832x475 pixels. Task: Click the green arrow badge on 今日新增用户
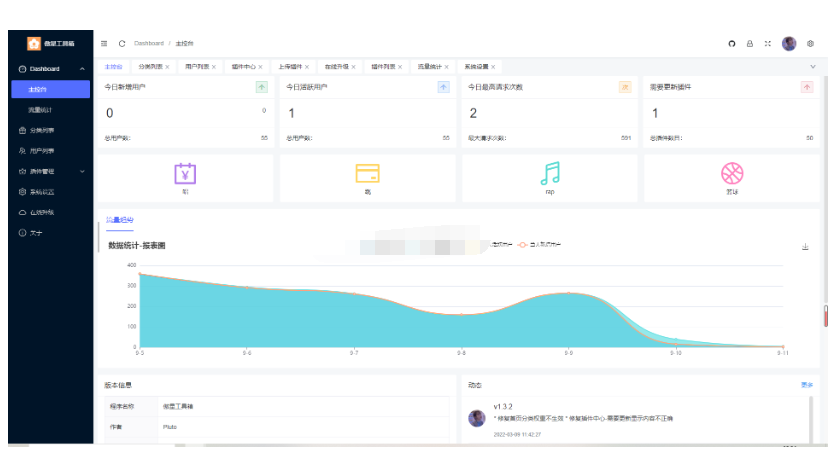(262, 87)
